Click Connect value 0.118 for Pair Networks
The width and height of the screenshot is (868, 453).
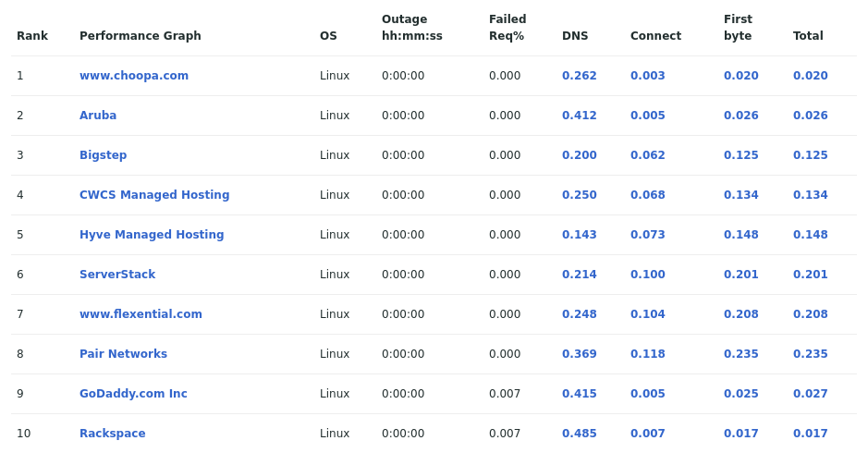click(x=648, y=354)
